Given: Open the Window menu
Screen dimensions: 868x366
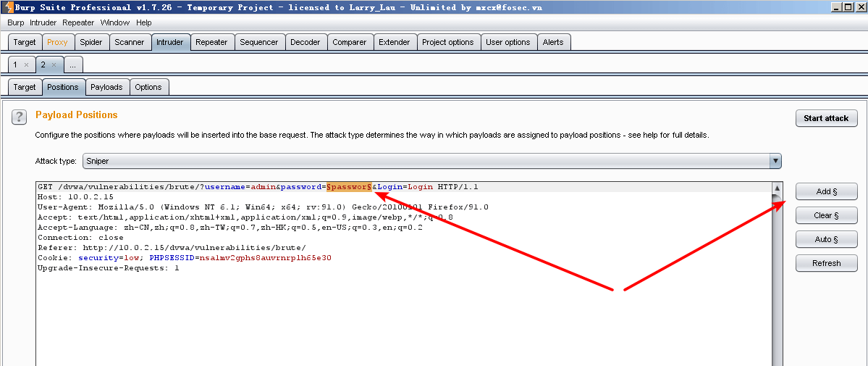Looking at the screenshot, I should [114, 22].
